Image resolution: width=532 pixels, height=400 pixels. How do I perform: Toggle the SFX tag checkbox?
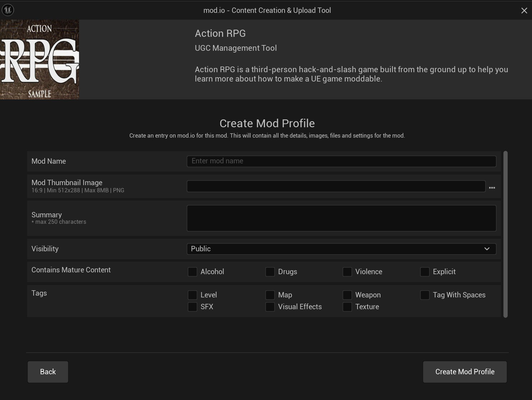tap(192, 307)
